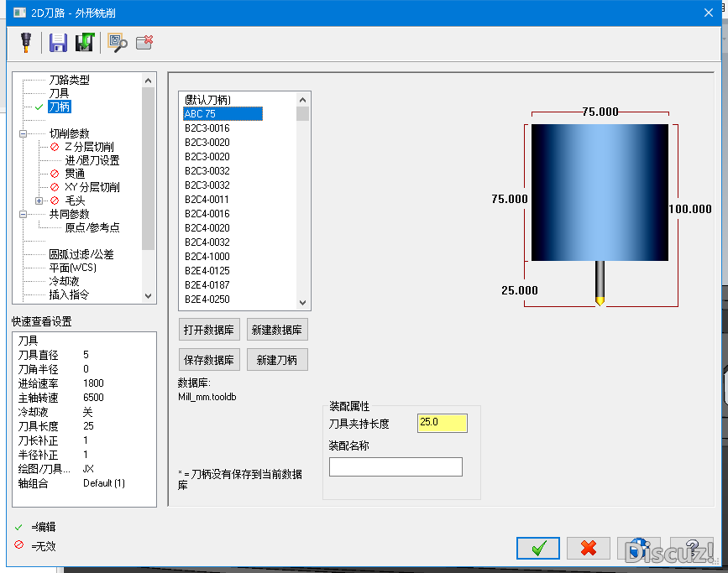Click the holder list scrollbar thumb

click(x=303, y=113)
